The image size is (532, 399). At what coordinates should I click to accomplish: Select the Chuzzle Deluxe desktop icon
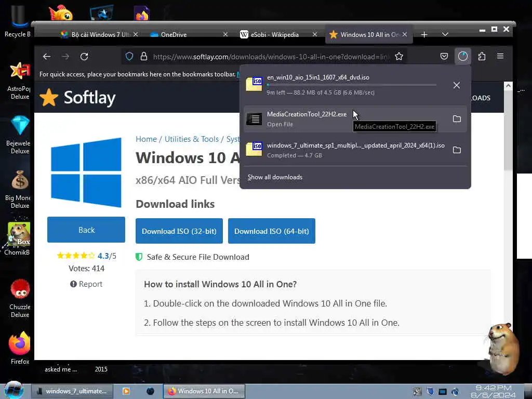click(20, 299)
